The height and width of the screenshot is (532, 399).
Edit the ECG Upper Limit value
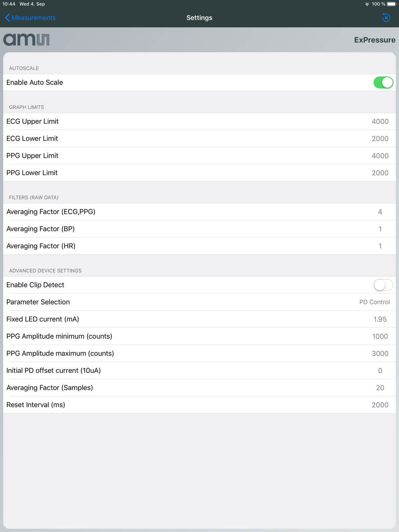(380, 122)
